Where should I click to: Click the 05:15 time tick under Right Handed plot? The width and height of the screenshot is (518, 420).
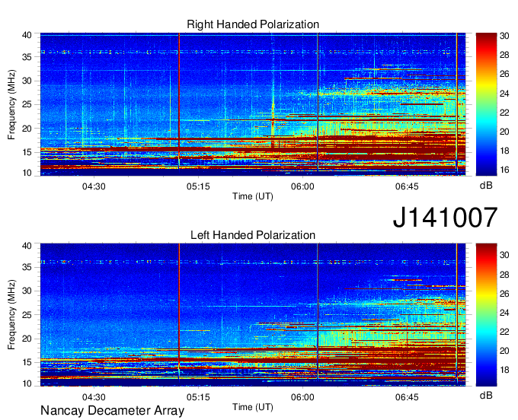(x=198, y=186)
